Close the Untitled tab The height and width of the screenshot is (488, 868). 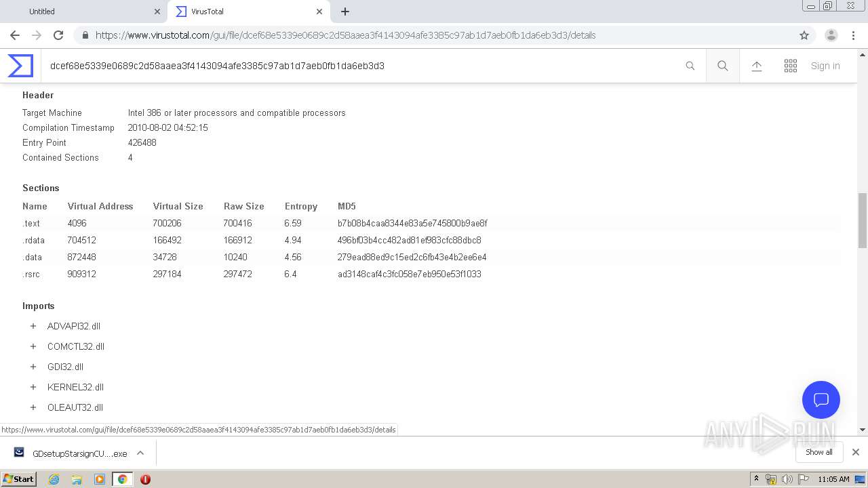click(x=157, y=12)
